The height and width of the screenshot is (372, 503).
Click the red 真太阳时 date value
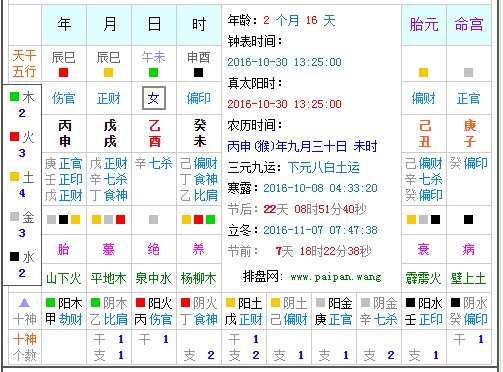click(x=284, y=104)
